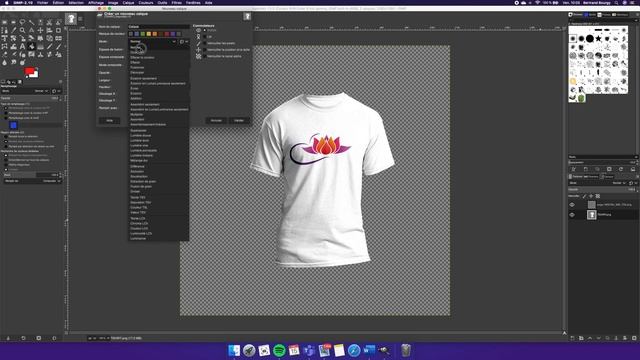Click the Layers panel opacity slider
This screenshot has height=360, width=640.
pos(602,189)
